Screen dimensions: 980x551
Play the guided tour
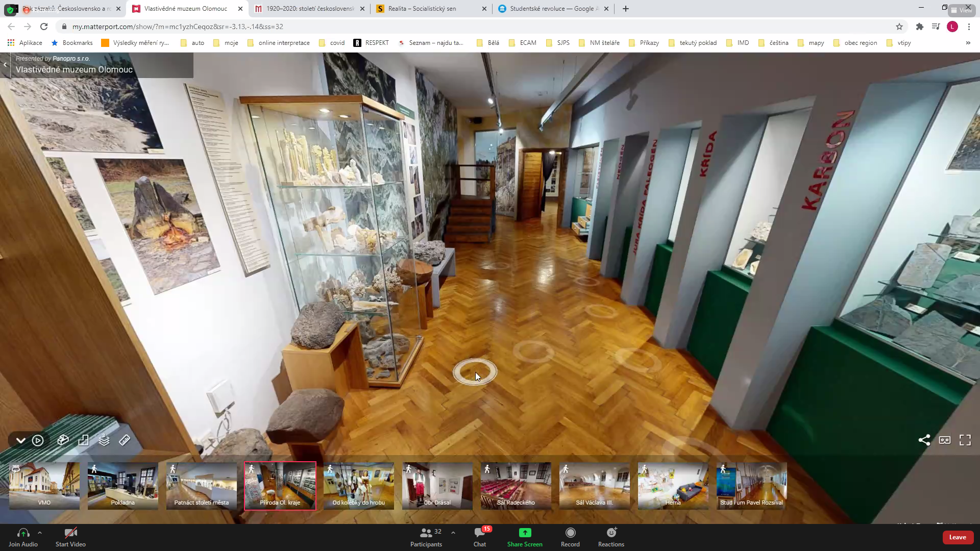click(x=38, y=440)
